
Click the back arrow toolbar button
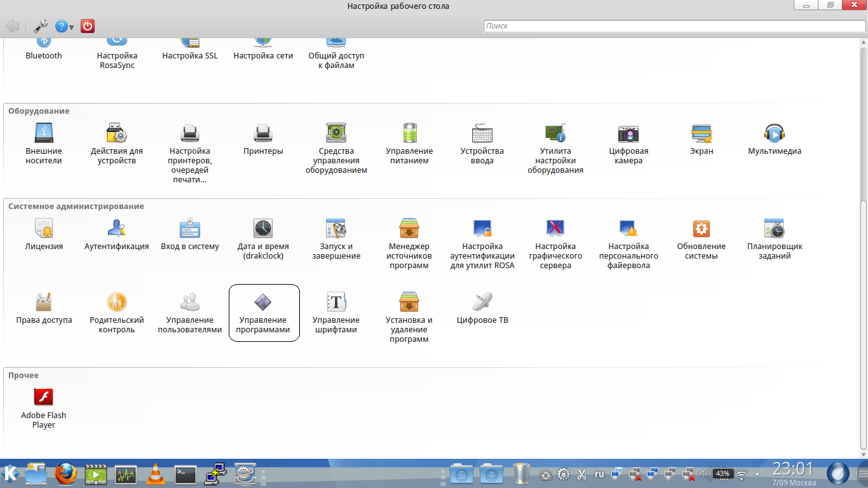pos(12,26)
